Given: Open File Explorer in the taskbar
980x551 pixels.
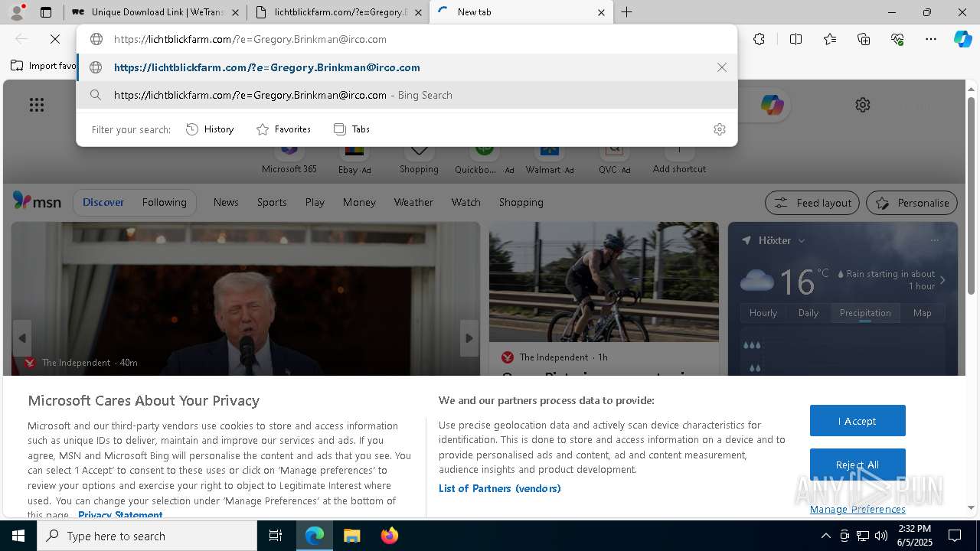Looking at the screenshot, I should 351,536.
